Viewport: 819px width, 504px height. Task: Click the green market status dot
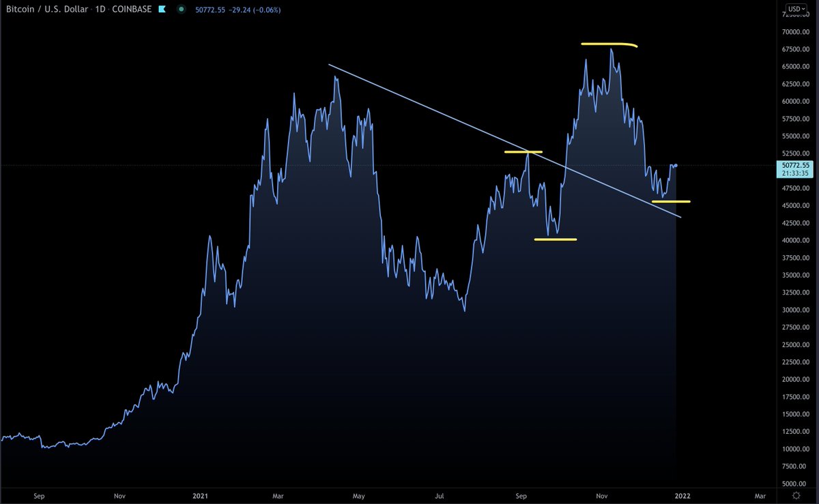[181, 10]
